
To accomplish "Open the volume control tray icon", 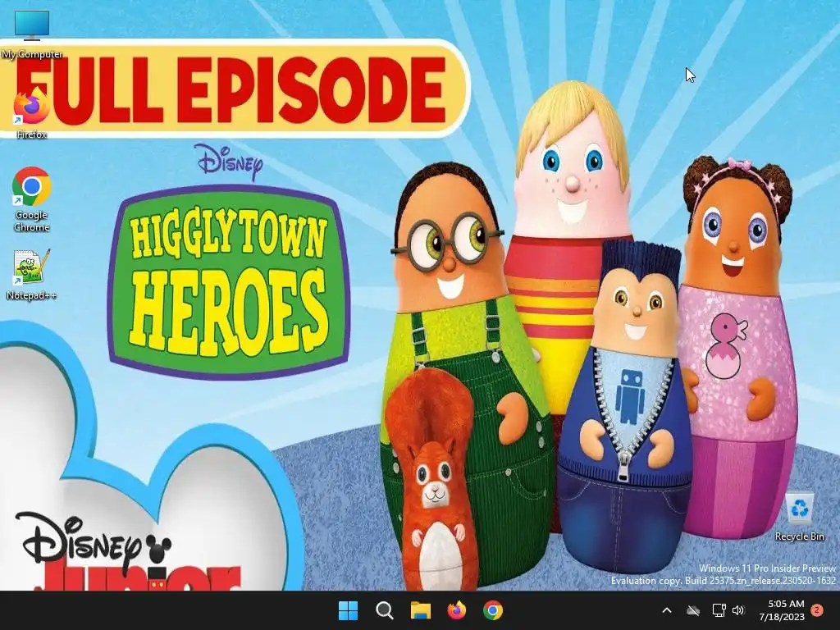I will click(x=738, y=610).
